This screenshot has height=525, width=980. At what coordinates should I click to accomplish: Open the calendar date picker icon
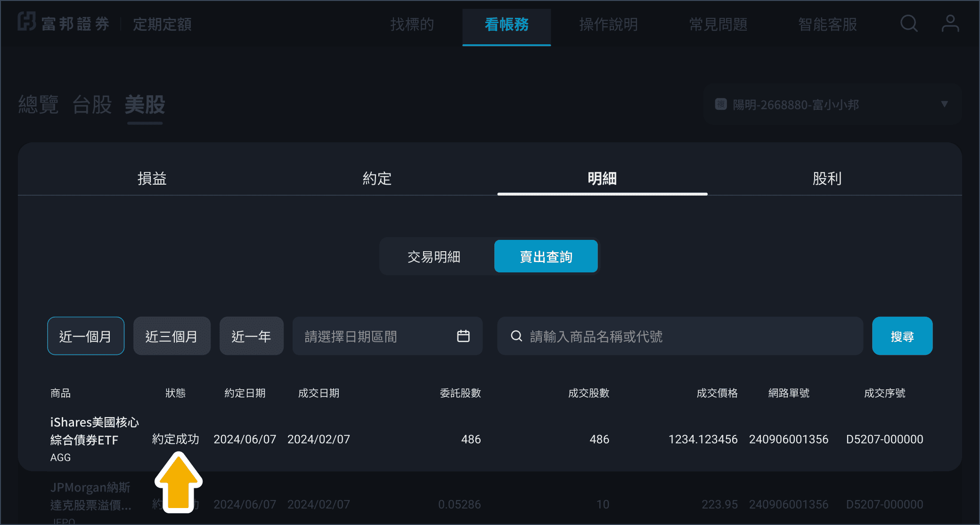click(463, 336)
